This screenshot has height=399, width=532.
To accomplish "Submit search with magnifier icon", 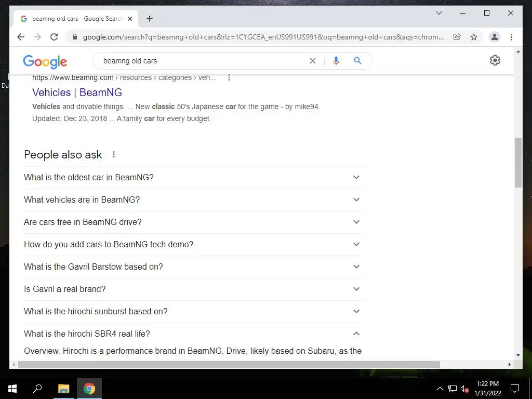I will (357, 61).
